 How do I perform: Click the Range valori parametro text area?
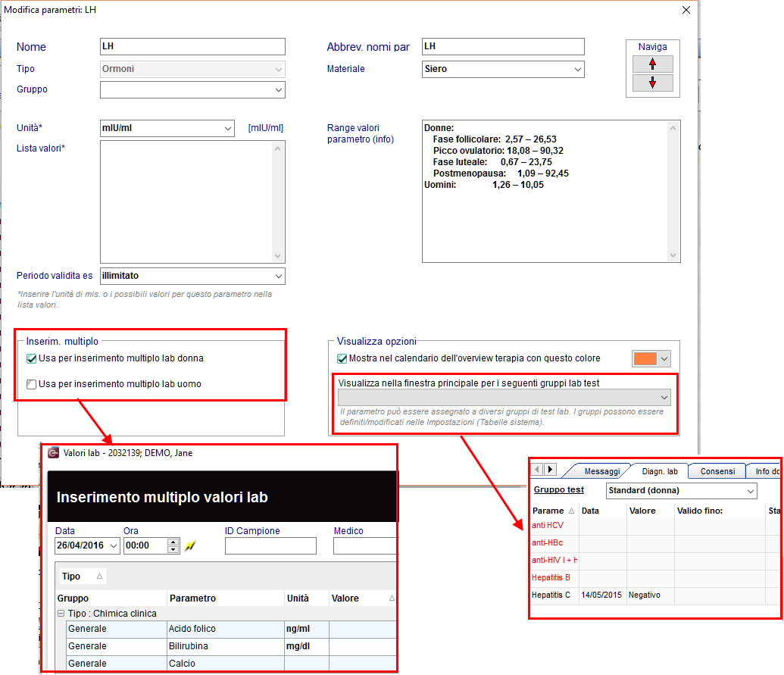[x=545, y=191]
